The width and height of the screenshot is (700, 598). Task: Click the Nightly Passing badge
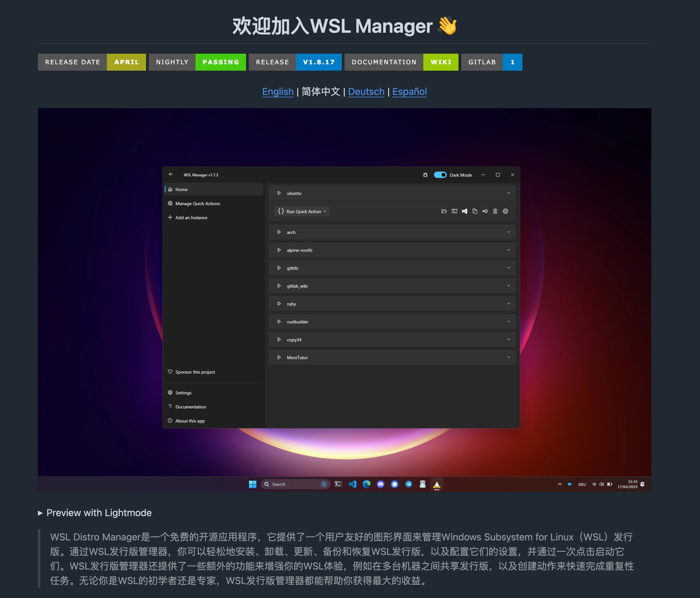[197, 62]
